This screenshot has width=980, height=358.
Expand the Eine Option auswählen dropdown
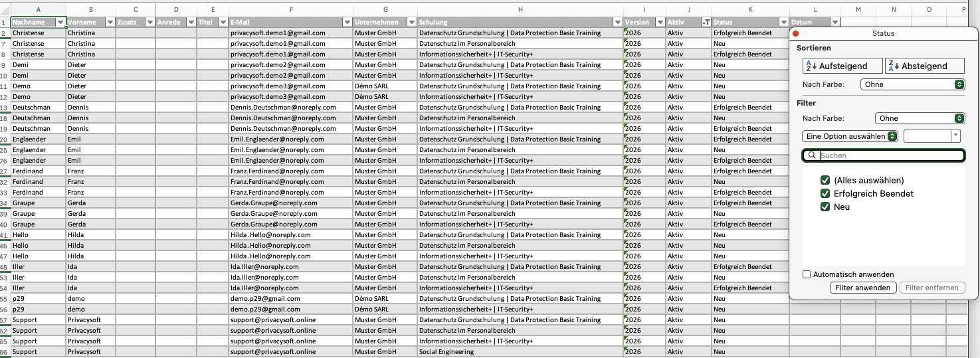[x=850, y=135]
